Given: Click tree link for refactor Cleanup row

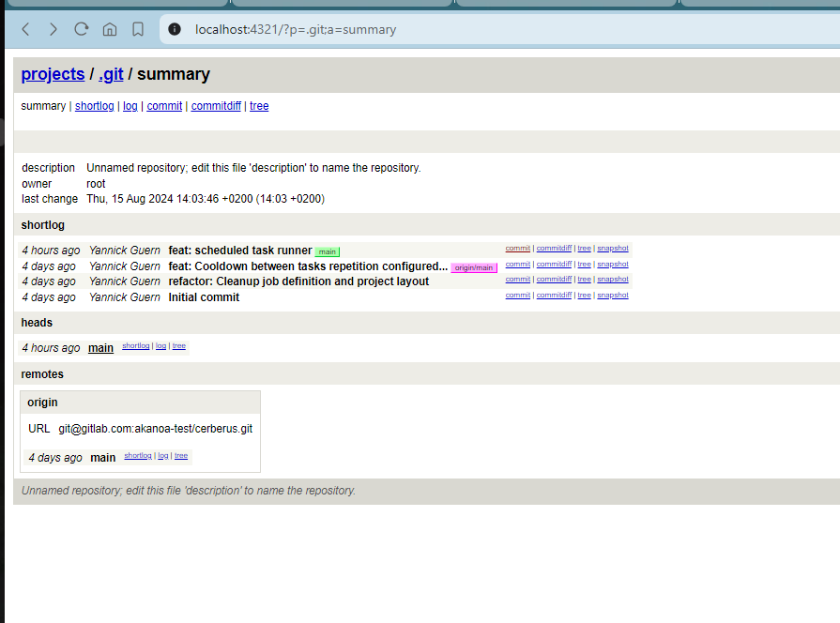Looking at the screenshot, I should 585,279.
